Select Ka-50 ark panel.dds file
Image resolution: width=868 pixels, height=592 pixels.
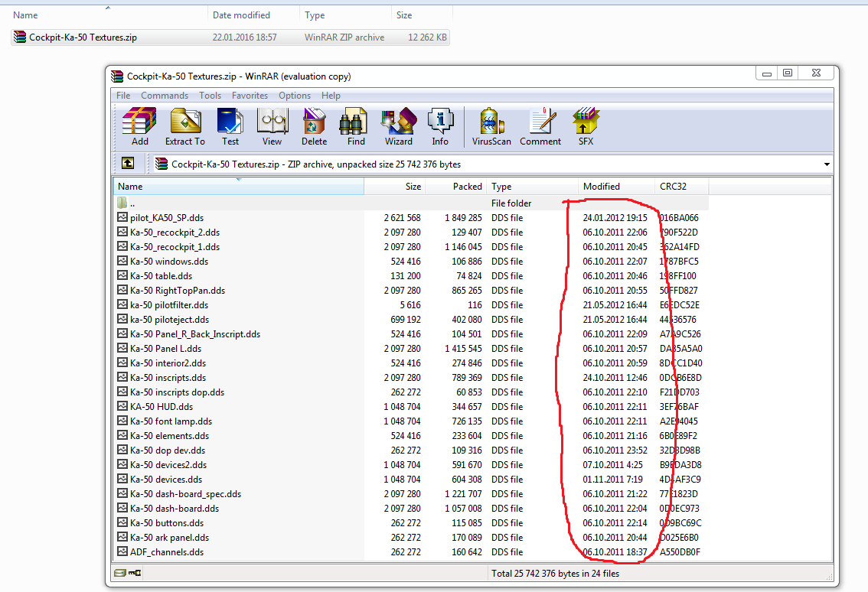point(169,537)
